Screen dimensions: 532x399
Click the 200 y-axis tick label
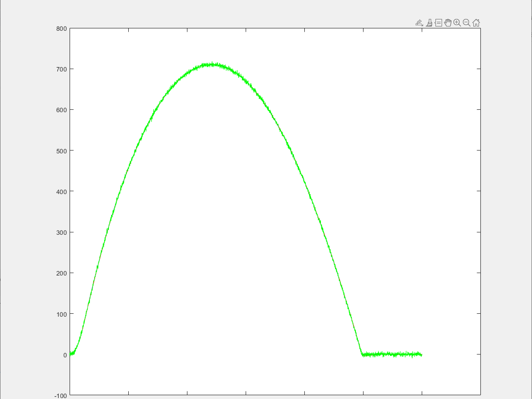[x=61, y=273]
